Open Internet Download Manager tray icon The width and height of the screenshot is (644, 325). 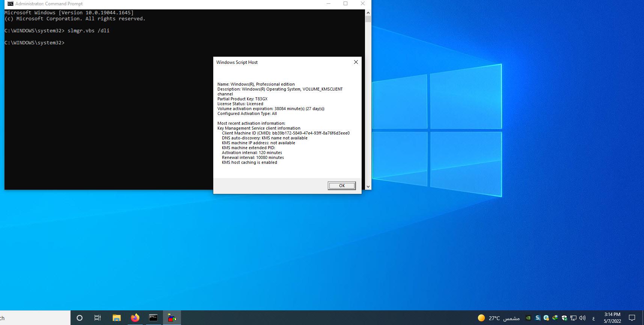tap(555, 318)
